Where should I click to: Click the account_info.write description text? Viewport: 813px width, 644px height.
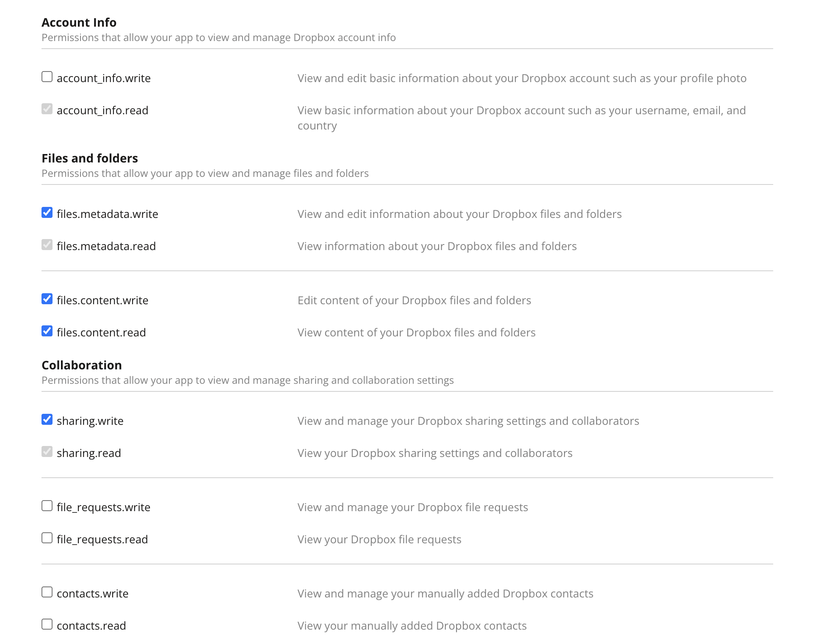click(522, 78)
